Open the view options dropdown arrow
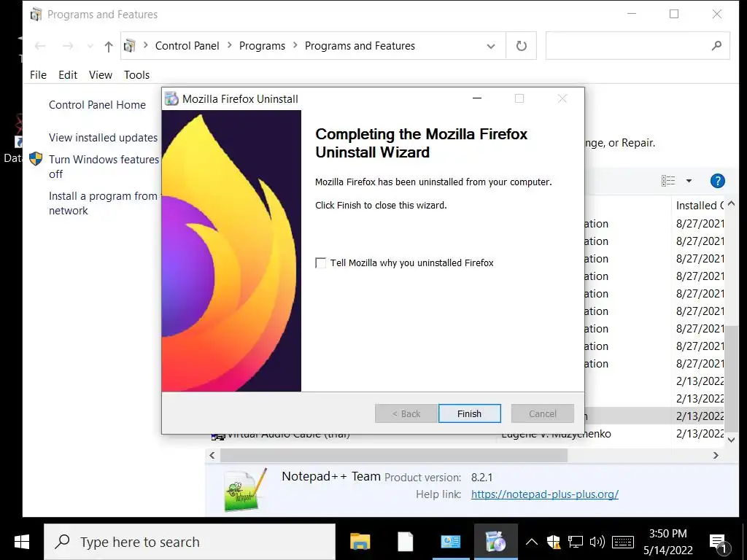 tap(689, 181)
